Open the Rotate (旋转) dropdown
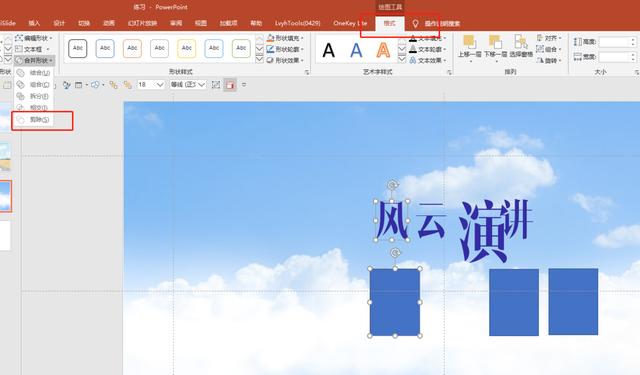The width and height of the screenshot is (640, 375). [549, 60]
